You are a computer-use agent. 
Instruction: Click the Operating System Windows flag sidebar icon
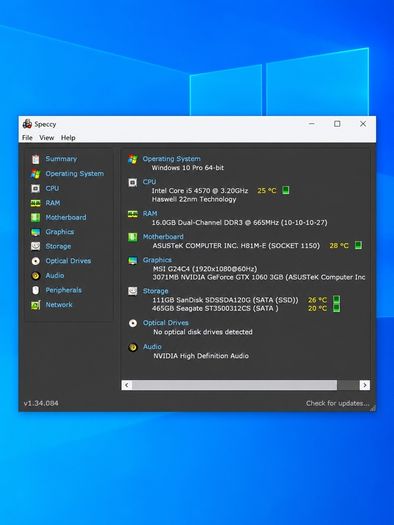coord(35,174)
